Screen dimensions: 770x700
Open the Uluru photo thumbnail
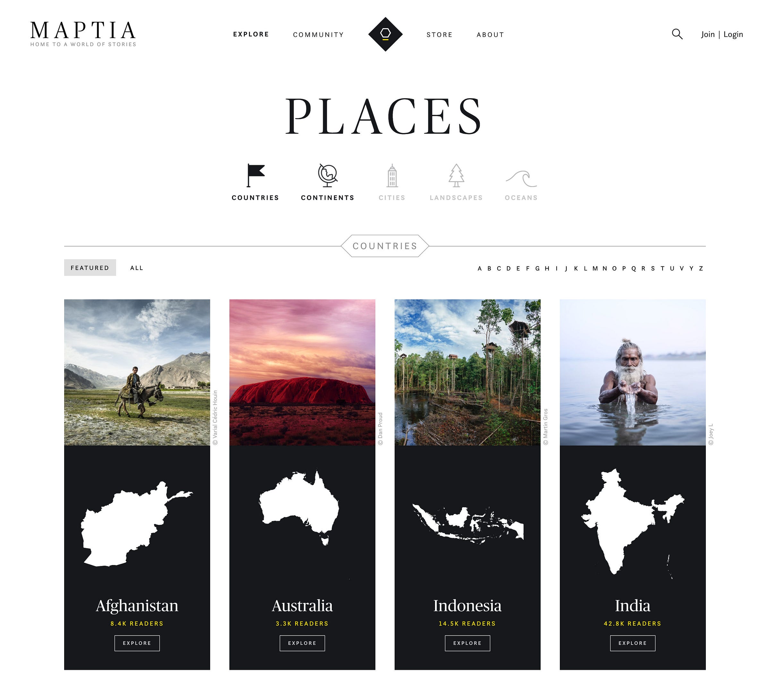pyautogui.click(x=302, y=372)
